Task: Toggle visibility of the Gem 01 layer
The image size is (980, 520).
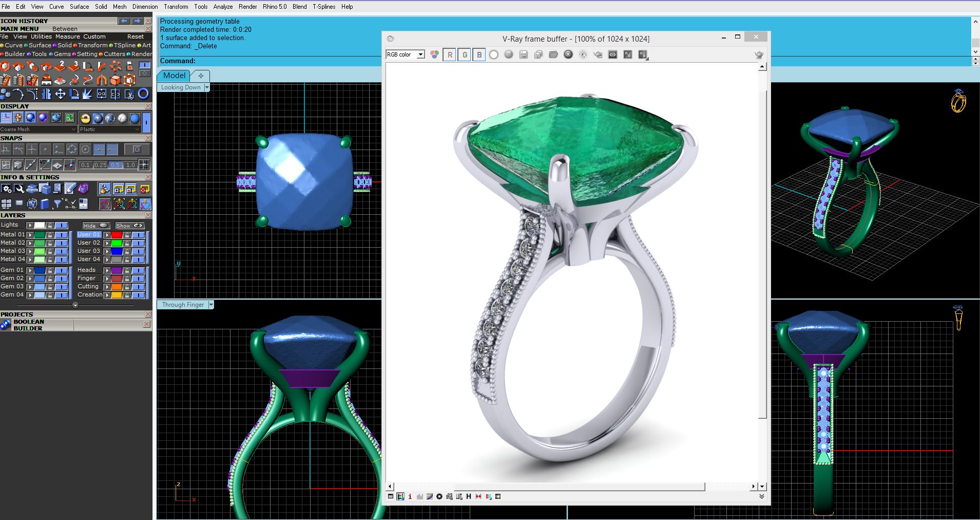Action: (x=62, y=270)
